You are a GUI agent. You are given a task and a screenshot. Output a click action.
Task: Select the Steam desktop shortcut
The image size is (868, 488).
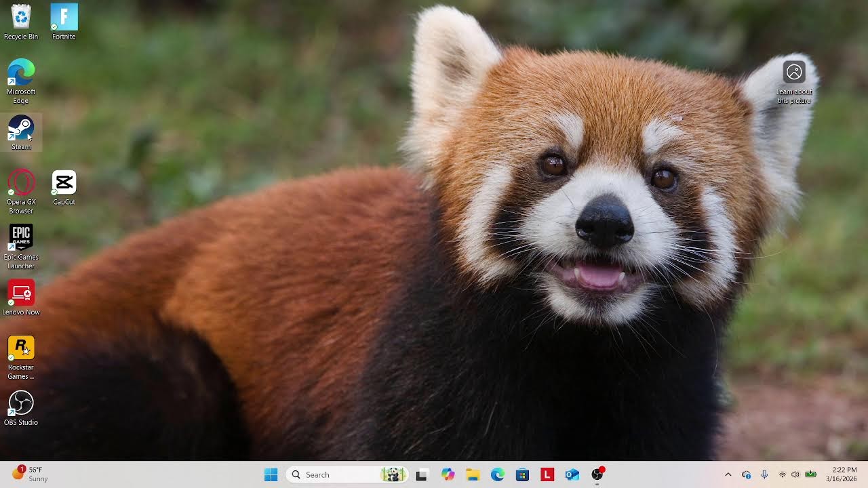tap(21, 133)
